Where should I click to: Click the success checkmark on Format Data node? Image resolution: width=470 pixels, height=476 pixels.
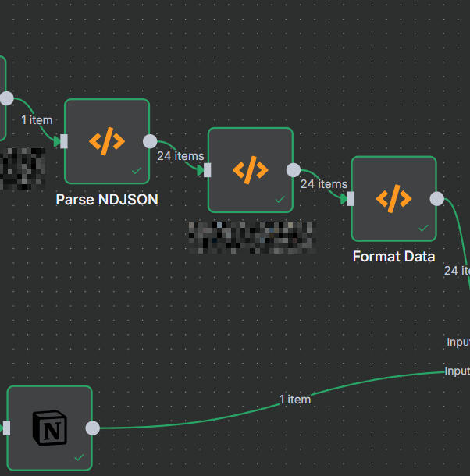point(423,228)
